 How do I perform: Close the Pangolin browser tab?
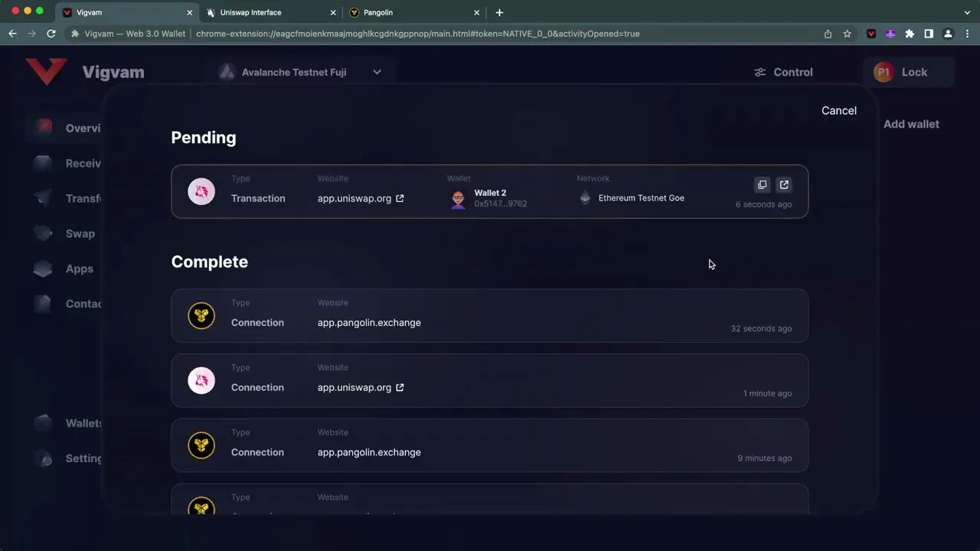[476, 12]
